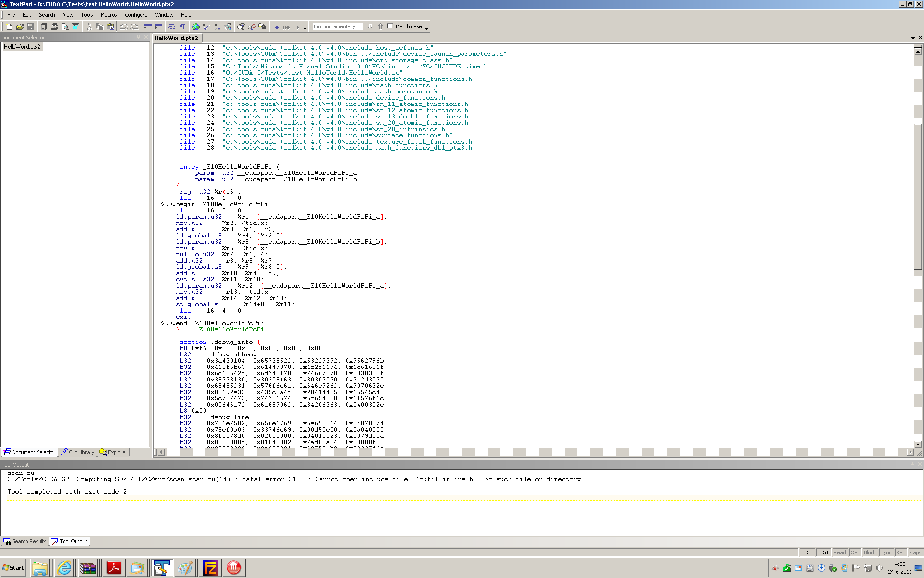Open the Macros menu
The height and width of the screenshot is (578, 924).
click(x=109, y=15)
